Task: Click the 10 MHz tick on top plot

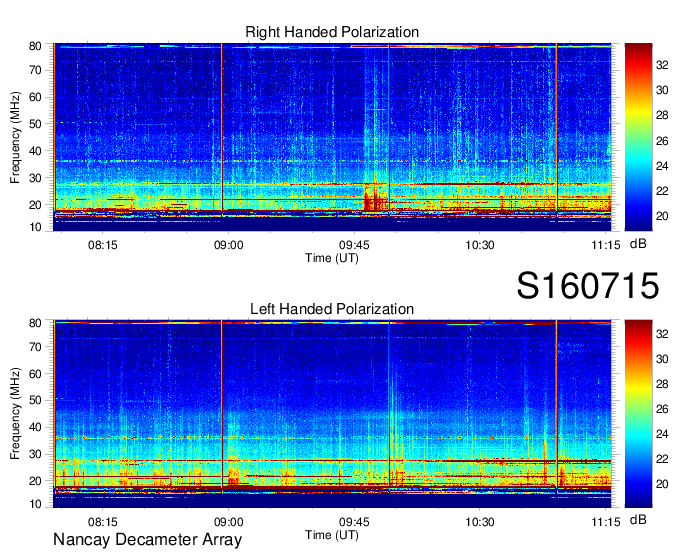Action: coord(35,227)
